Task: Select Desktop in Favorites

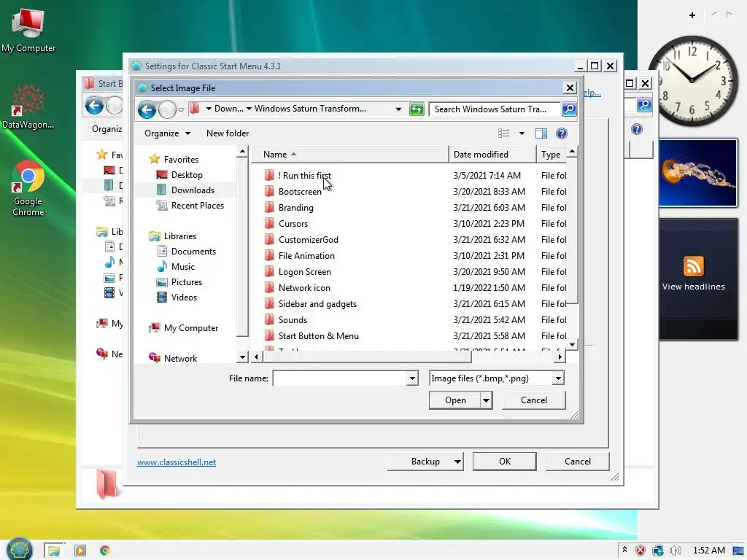Action: tap(187, 175)
